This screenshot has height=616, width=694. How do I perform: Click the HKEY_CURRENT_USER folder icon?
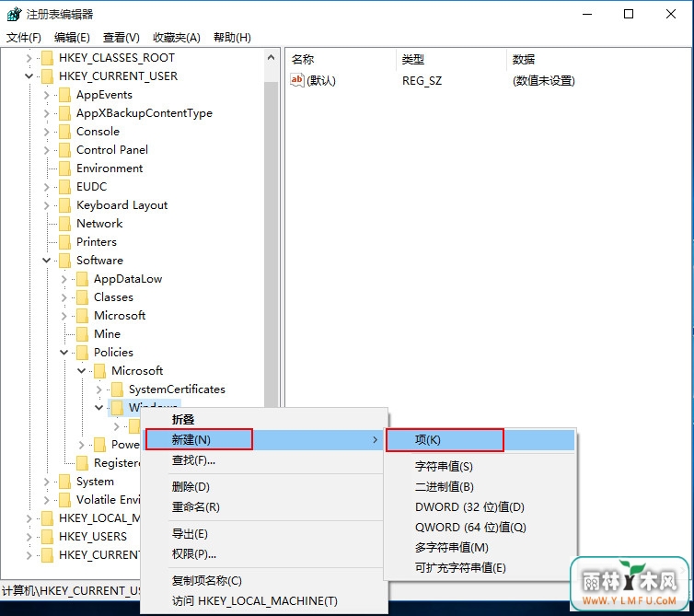[x=47, y=76]
